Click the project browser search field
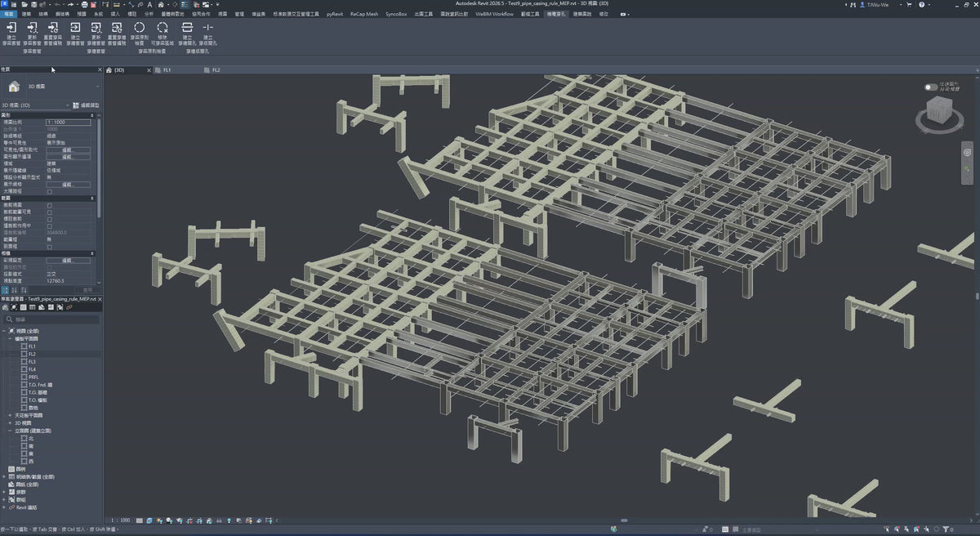 pyautogui.click(x=51, y=319)
